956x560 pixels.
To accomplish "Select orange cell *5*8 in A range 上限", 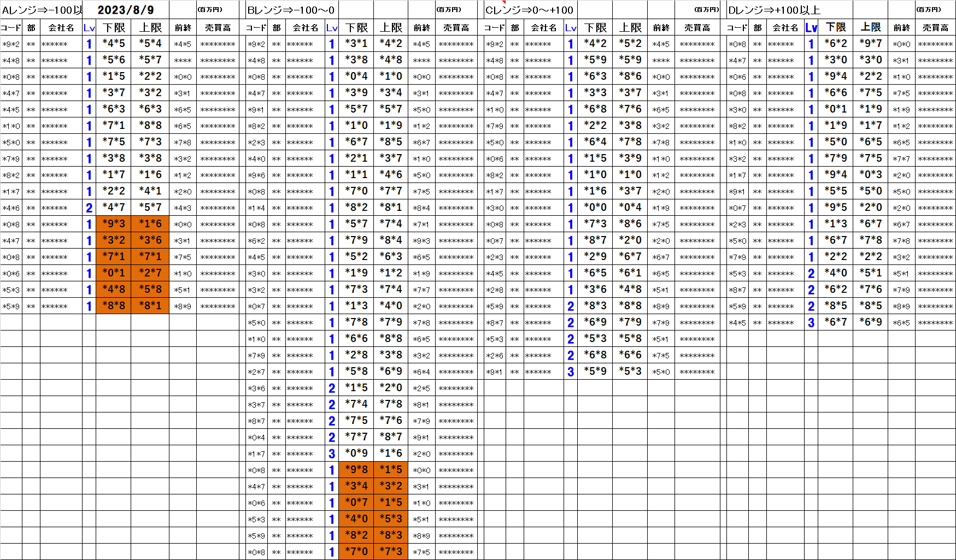I will (150, 290).
